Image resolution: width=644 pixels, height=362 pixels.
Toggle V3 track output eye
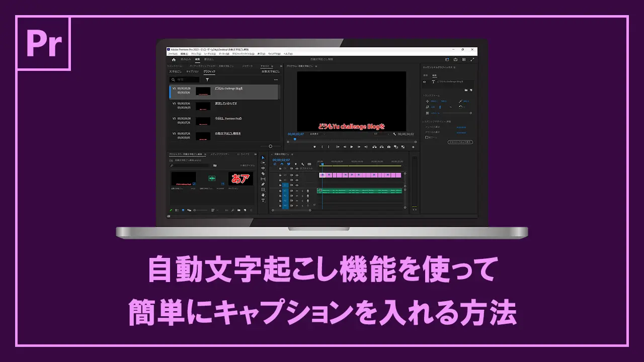pos(297,175)
